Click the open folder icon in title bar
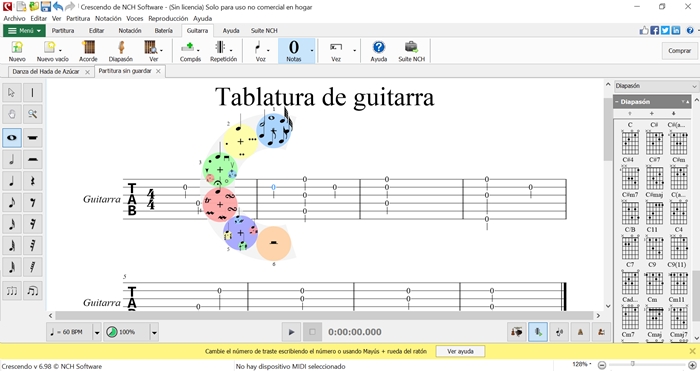 tap(34, 7)
